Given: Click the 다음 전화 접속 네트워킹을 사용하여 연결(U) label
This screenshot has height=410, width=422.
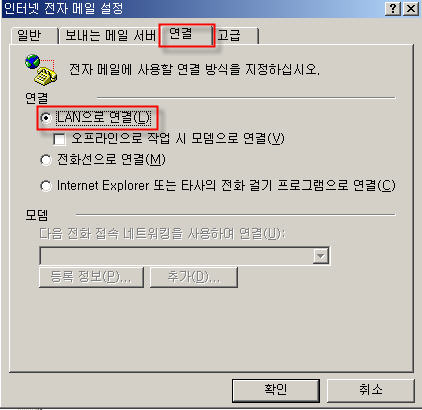Looking at the screenshot, I should 162,233.
